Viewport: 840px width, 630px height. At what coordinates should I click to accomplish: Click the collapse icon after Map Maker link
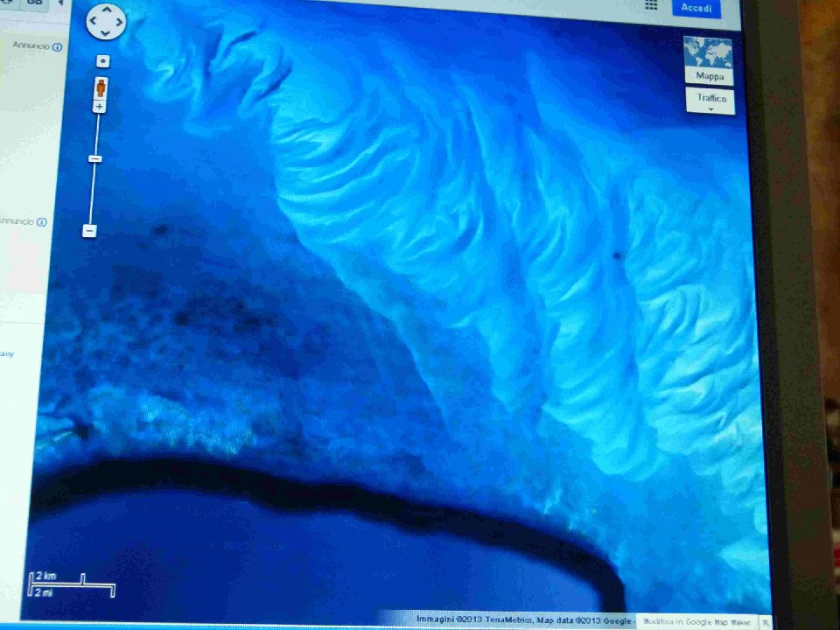[765, 622]
